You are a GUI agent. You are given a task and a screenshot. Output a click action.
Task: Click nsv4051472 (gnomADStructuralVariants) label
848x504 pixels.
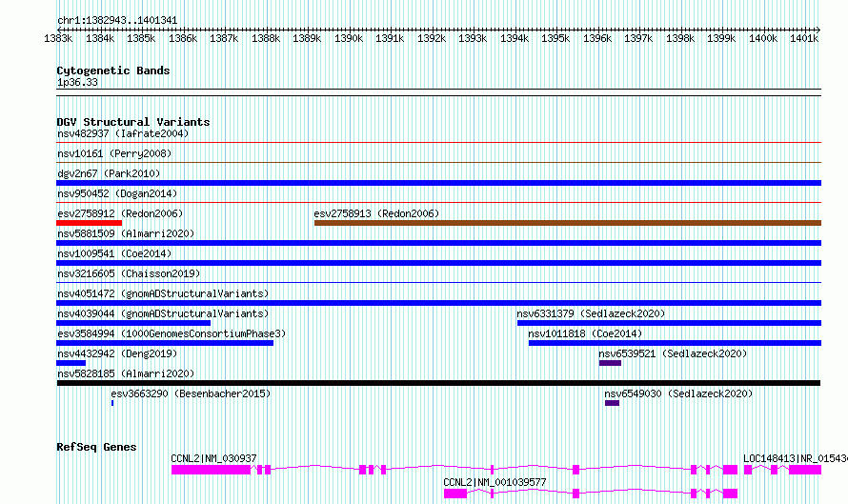(x=163, y=293)
